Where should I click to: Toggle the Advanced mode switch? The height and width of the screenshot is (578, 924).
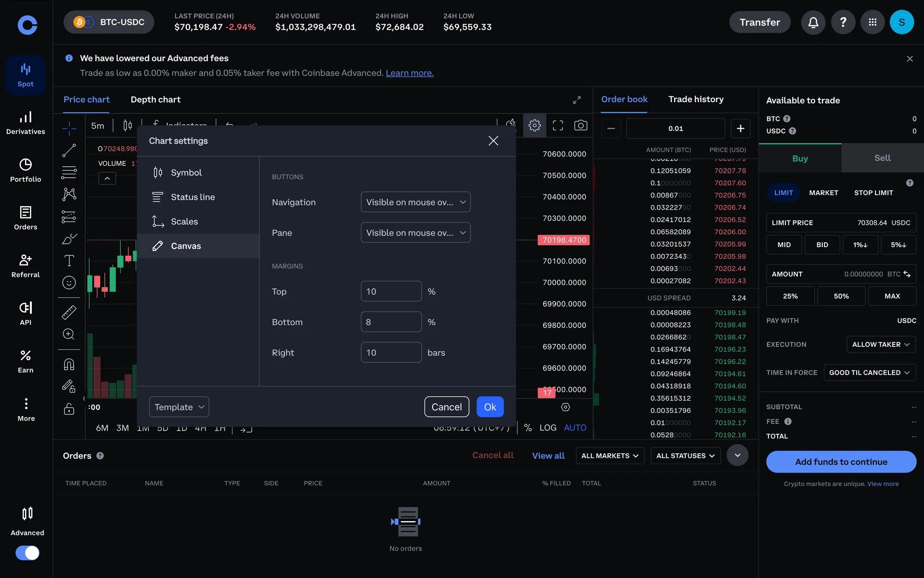27,552
